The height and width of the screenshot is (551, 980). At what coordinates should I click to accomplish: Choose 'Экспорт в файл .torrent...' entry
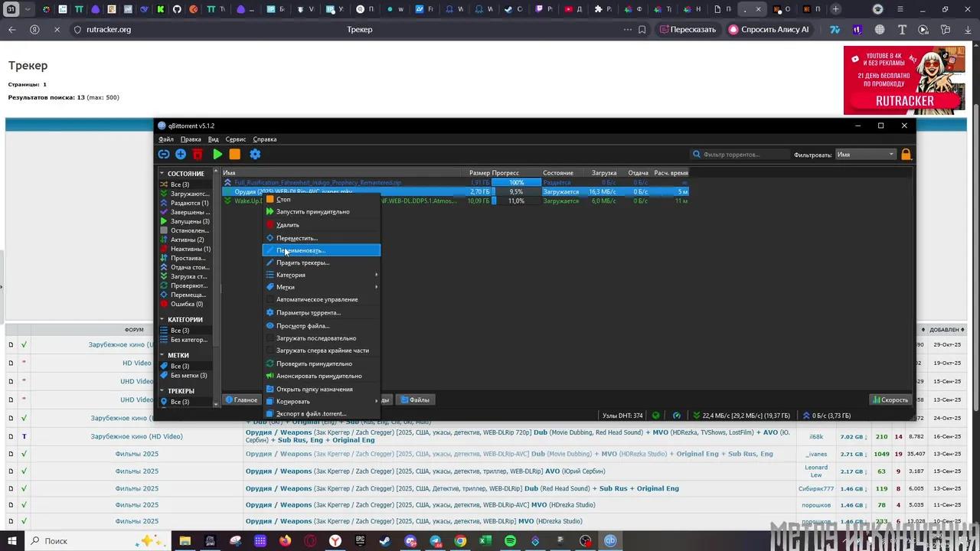point(322,413)
